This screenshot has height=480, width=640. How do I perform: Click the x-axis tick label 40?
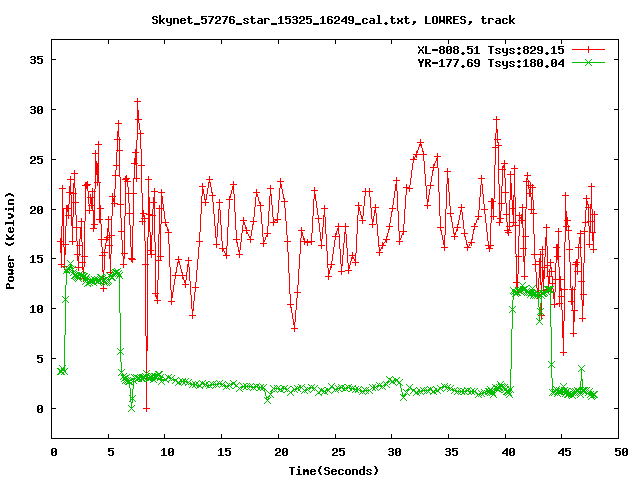(x=508, y=452)
